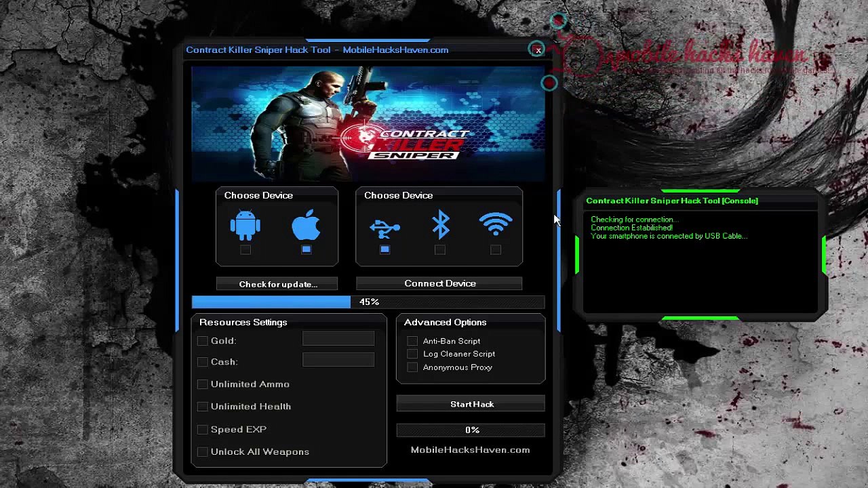Open the MobileHacksHaven.com link at bottom
The width and height of the screenshot is (868, 488).
click(470, 450)
